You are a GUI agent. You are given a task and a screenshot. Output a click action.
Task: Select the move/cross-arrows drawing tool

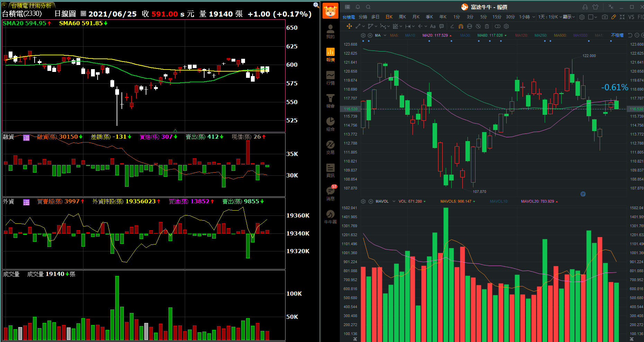click(x=349, y=26)
